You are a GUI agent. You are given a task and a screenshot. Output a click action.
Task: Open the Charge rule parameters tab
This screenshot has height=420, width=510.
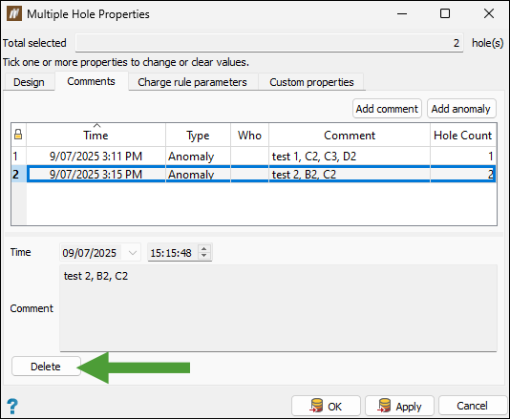192,82
